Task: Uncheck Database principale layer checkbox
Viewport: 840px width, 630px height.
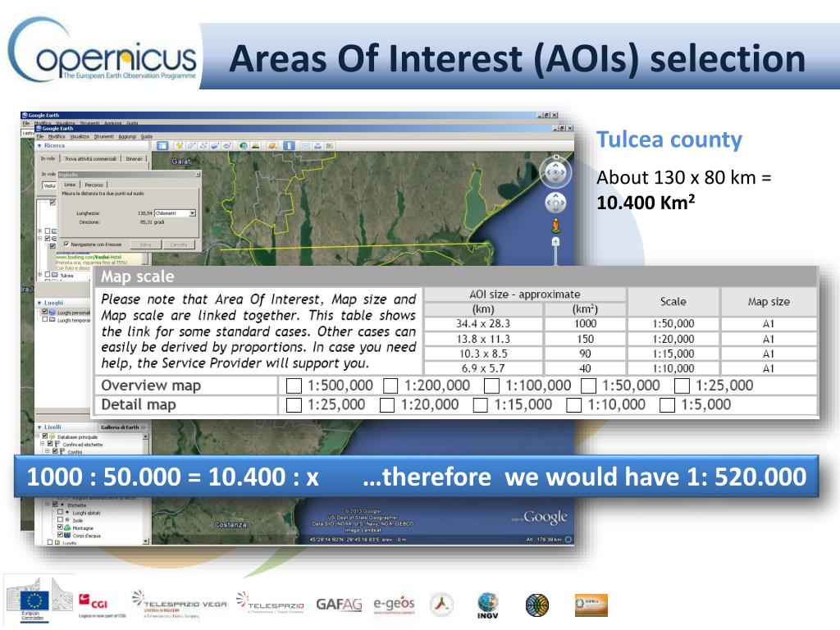Action: coord(45,436)
